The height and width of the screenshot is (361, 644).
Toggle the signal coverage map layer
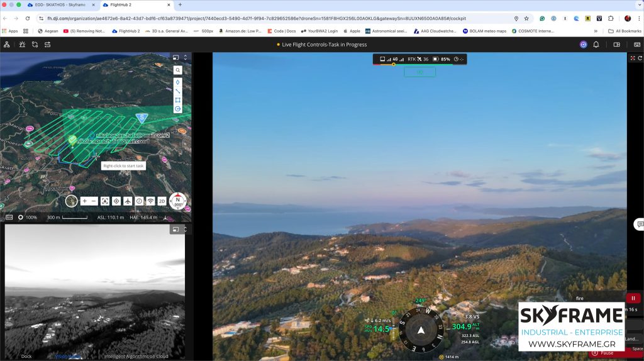point(150,201)
